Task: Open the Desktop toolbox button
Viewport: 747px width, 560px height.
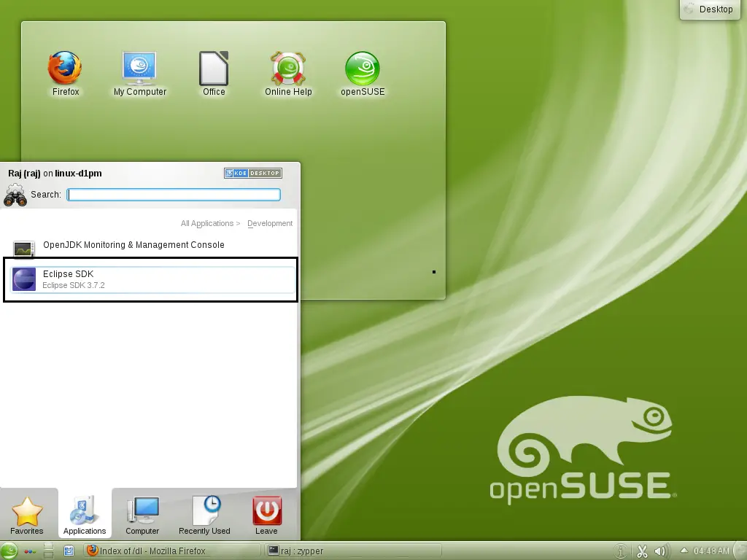Action: [710, 9]
